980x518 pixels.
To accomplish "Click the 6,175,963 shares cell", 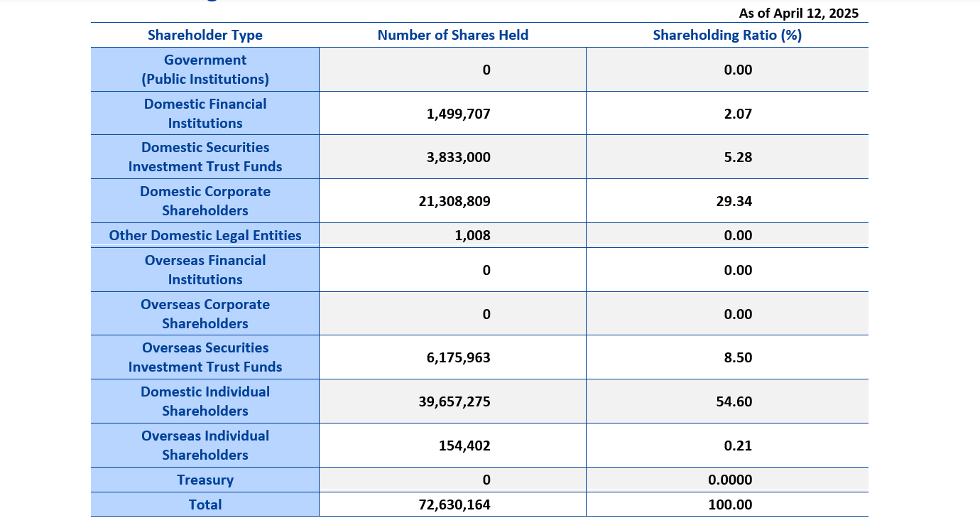I will (x=458, y=357).
